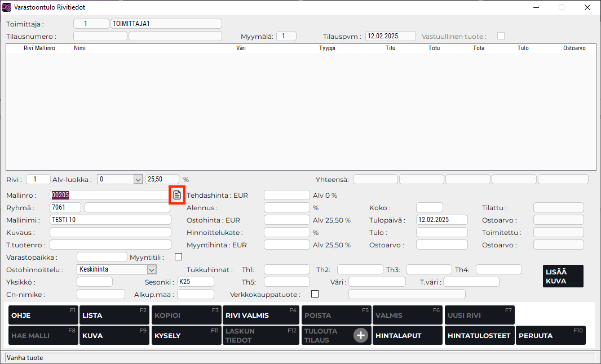601x364 pixels.
Task: Click the plus icon on Tulosta Tilaus
Action: pyautogui.click(x=360, y=335)
